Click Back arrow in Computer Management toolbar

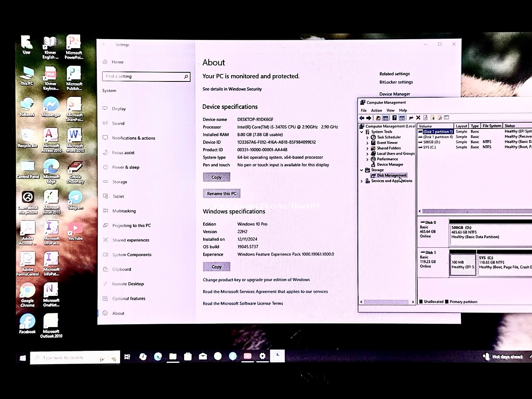362,118
